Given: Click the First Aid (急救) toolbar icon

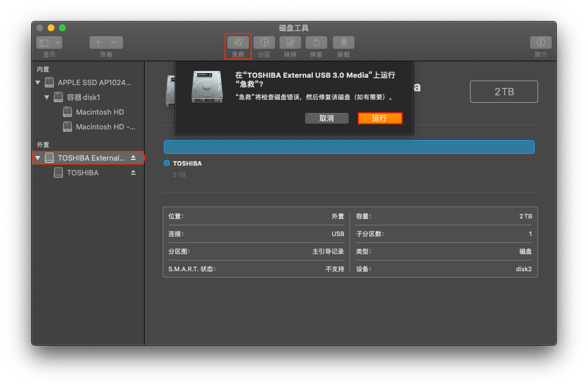Looking at the screenshot, I should coord(238,43).
